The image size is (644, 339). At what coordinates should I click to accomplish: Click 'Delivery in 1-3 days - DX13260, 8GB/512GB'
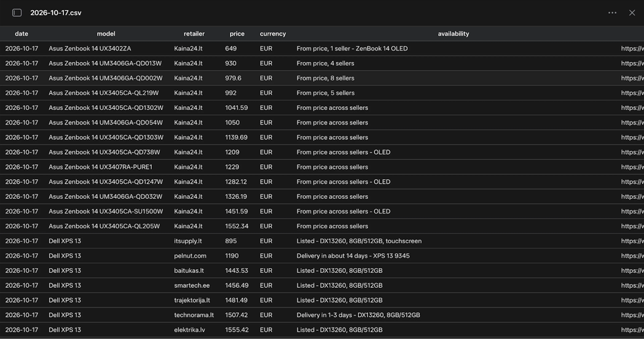coord(358,315)
